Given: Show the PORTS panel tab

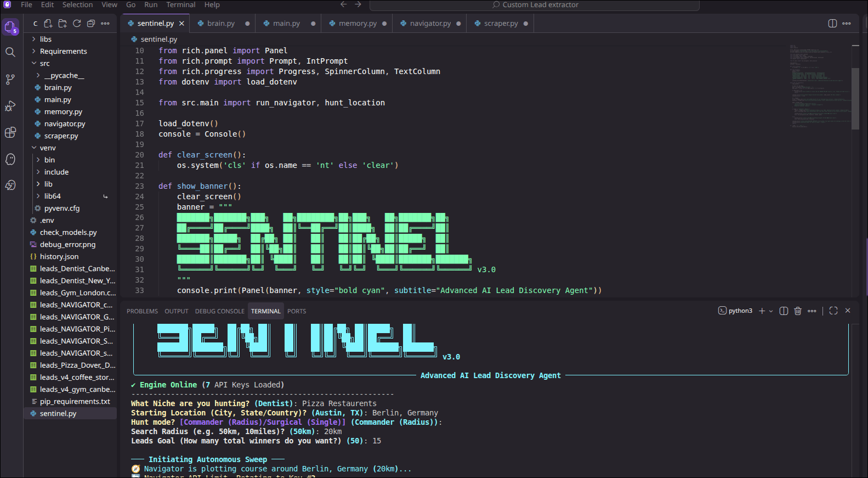Looking at the screenshot, I should (x=297, y=311).
